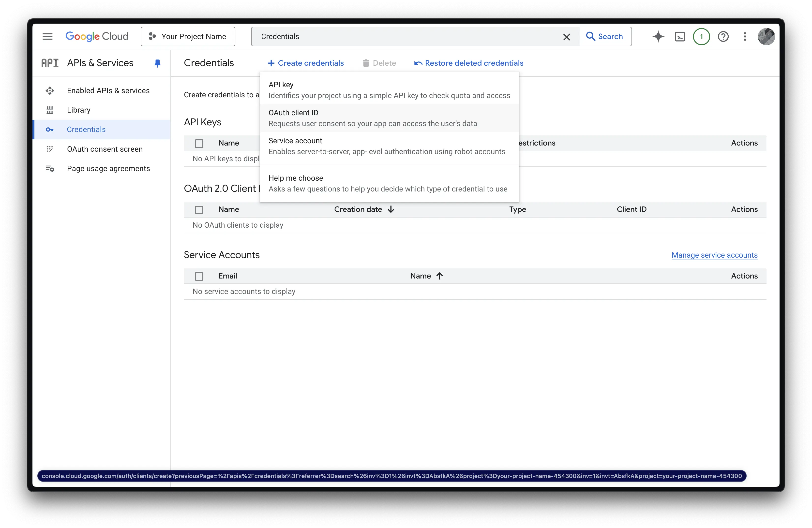Image resolution: width=812 pixels, height=528 pixels.
Task: Click 'No service accounts to display' text
Action: [244, 292]
